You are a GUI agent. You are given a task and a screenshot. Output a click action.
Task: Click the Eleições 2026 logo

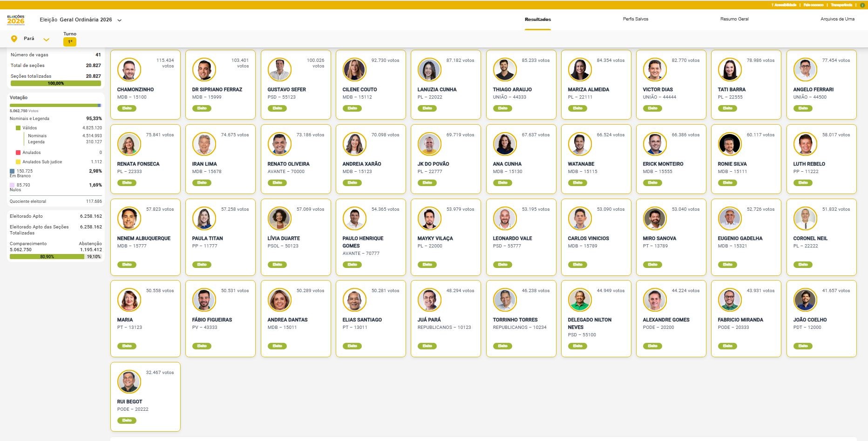tap(16, 20)
